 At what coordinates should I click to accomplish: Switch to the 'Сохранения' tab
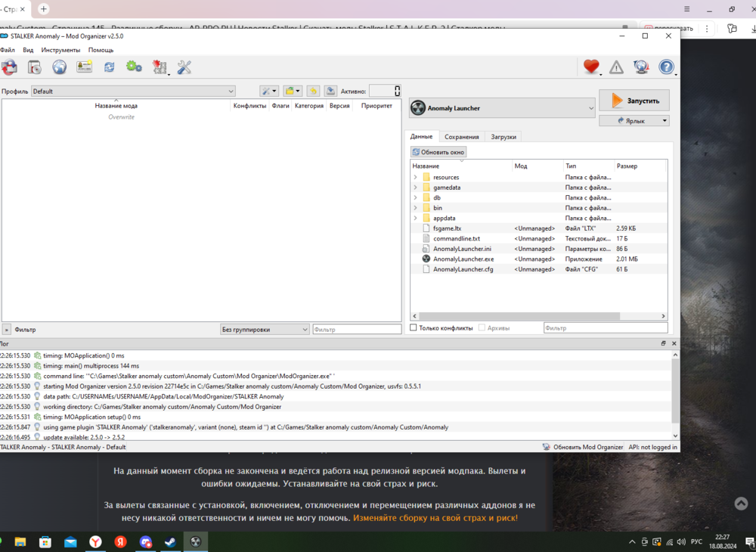[461, 137]
